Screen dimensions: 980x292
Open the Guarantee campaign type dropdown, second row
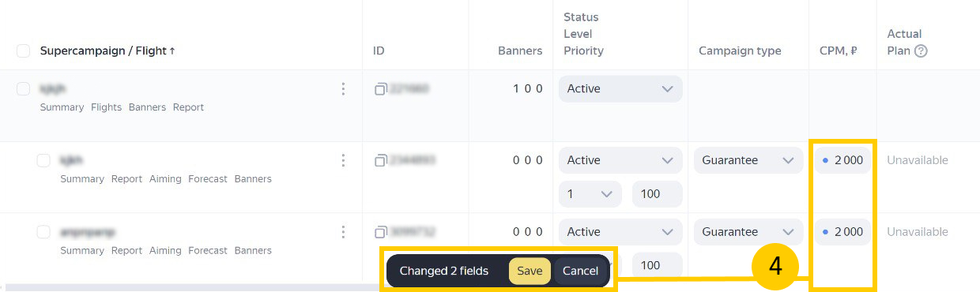[x=748, y=160]
